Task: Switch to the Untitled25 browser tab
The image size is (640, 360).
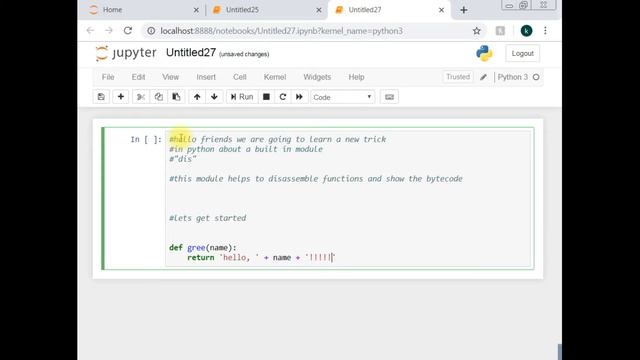Action: 265,10
